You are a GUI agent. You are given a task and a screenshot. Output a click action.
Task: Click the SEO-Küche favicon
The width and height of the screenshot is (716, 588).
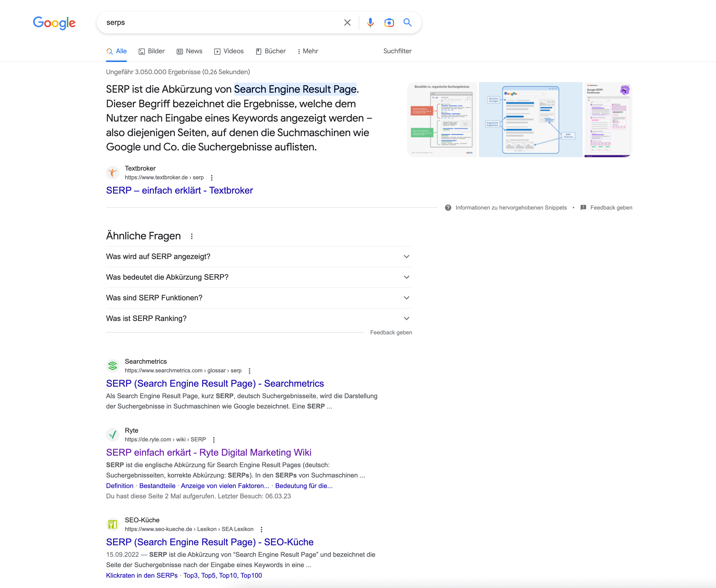(x=112, y=524)
